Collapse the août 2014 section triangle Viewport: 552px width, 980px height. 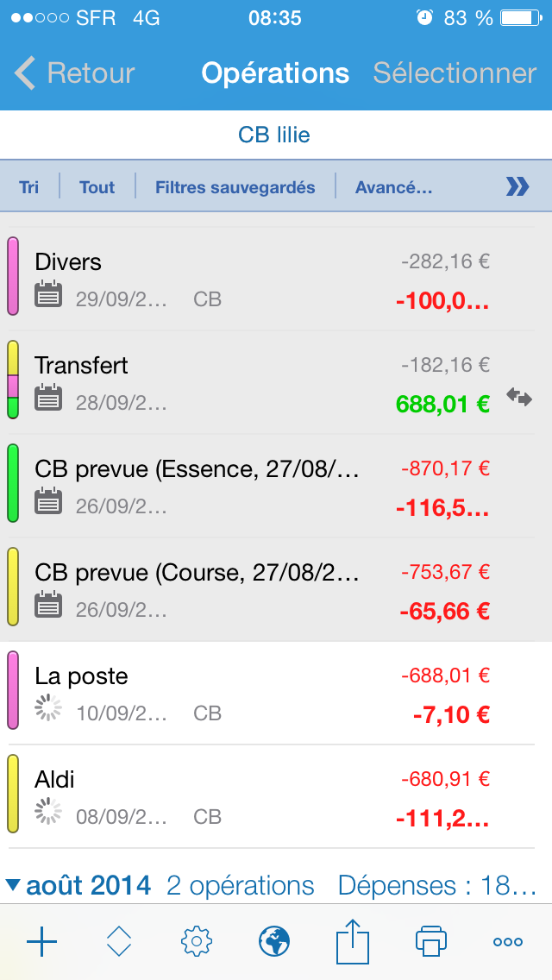click(13, 885)
